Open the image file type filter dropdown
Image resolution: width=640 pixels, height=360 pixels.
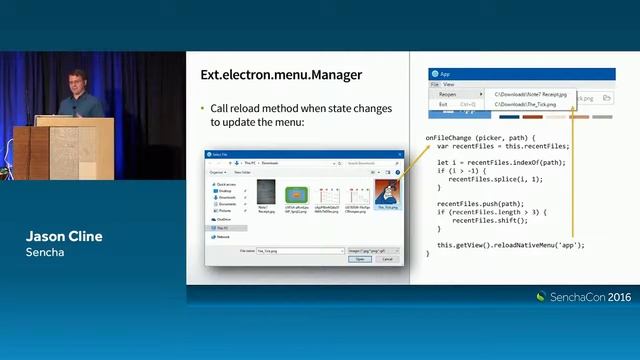(373, 251)
